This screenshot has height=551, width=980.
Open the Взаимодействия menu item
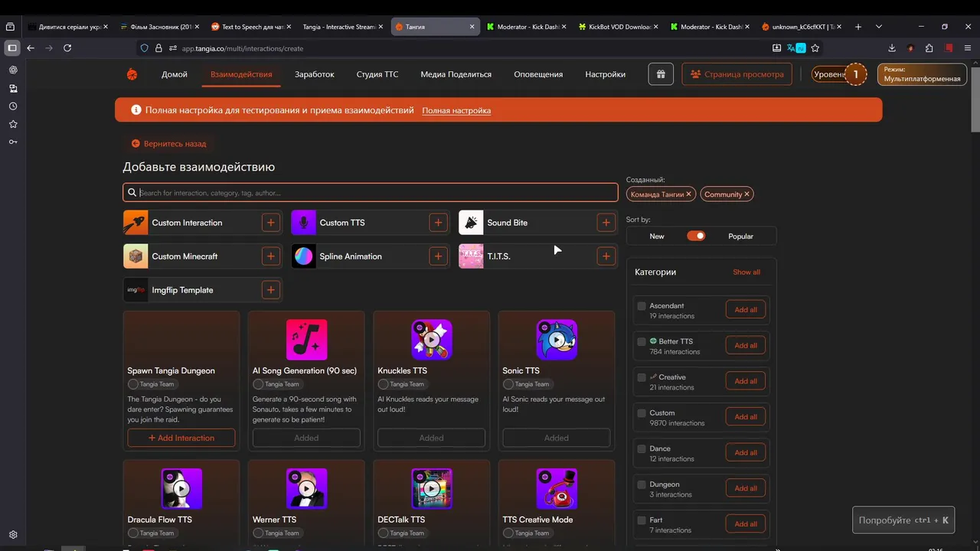[241, 74]
